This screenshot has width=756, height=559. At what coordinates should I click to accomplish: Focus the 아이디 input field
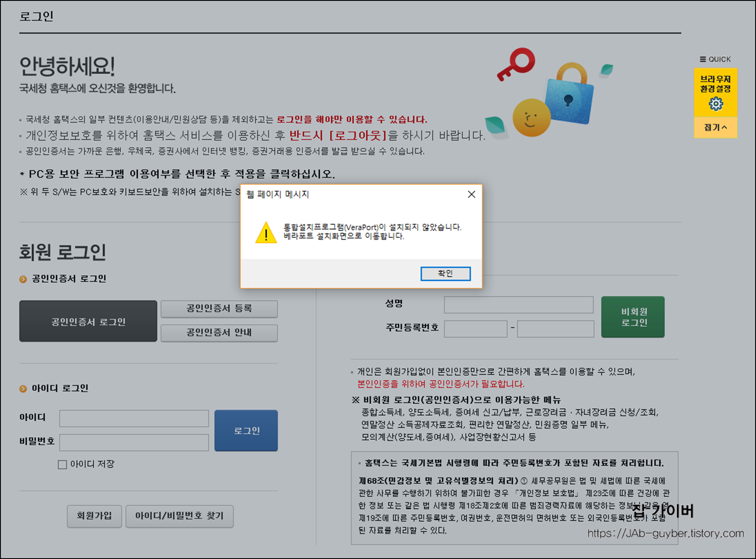pos(134,418)
